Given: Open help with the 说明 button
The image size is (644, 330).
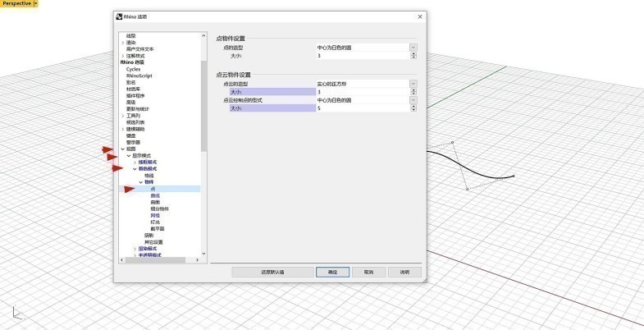Looking at the screenshot, I should [x=404, y=272].
